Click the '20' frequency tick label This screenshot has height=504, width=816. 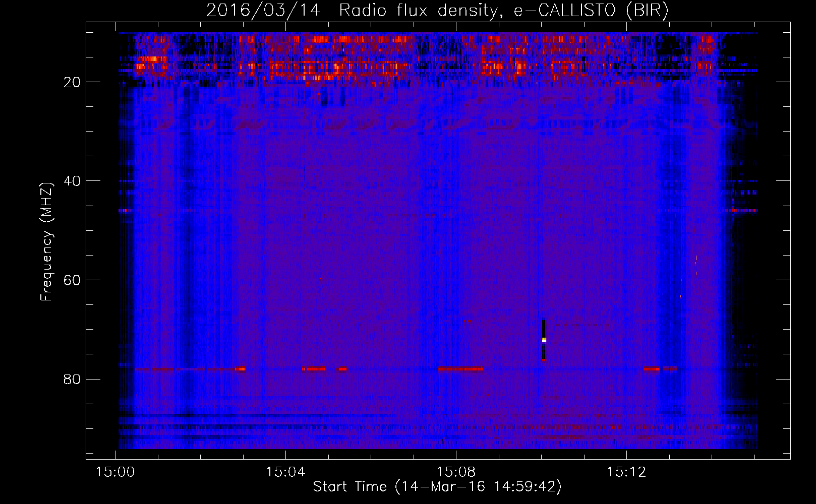(72, 82)
